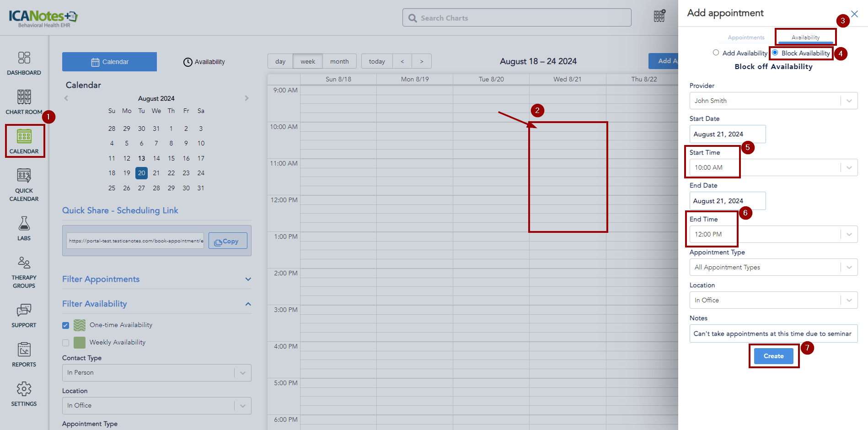Click the Create button
This screenshot has height=430, width=868.
[x=773, y=356]
